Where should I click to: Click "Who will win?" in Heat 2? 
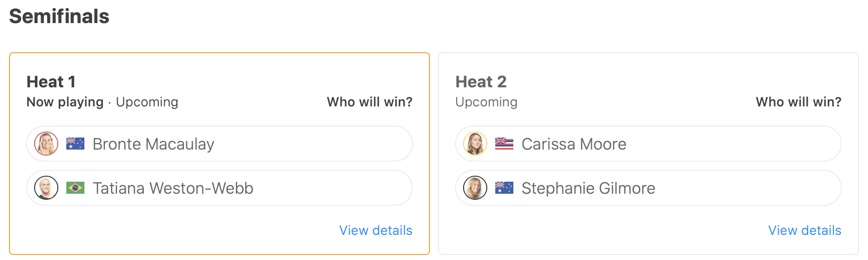click(x=799, y=102)
